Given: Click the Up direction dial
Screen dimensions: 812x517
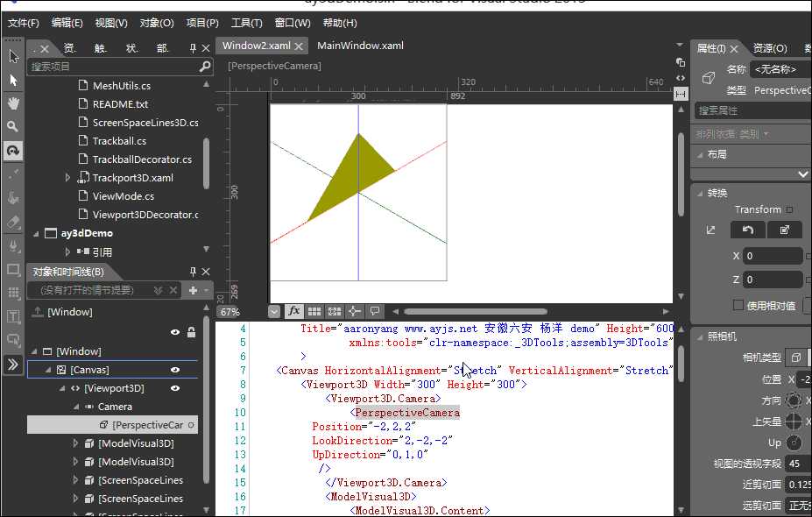Looking at the screenshot, I should click(x=794, y=443).
